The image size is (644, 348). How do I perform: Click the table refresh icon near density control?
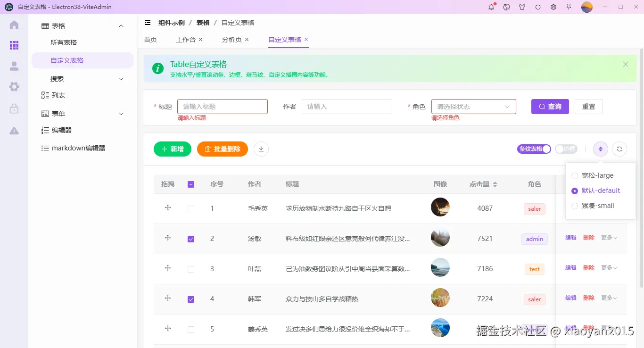pos(619,149)
